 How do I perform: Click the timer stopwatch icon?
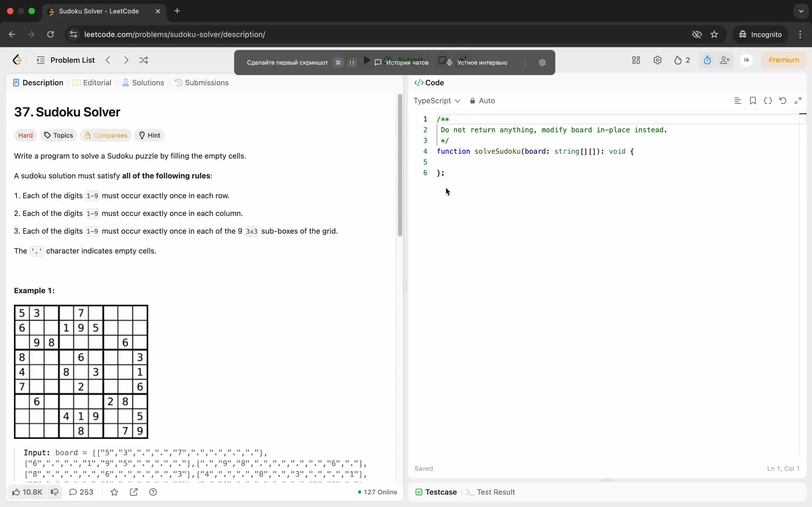coord(707,60)
